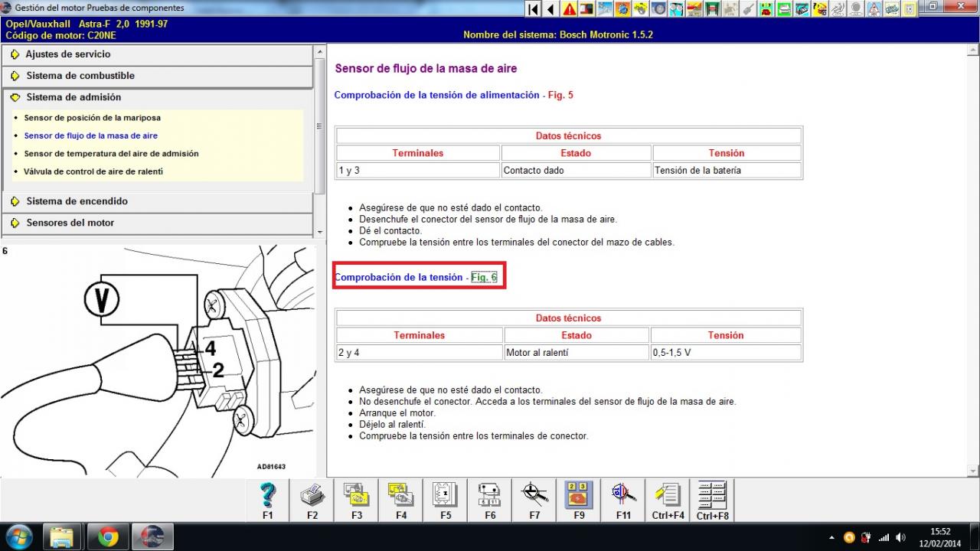This screenshot has height=551, width=980.
Task: Click the red warning triangle toolbar icon
Action: point(570,9)
